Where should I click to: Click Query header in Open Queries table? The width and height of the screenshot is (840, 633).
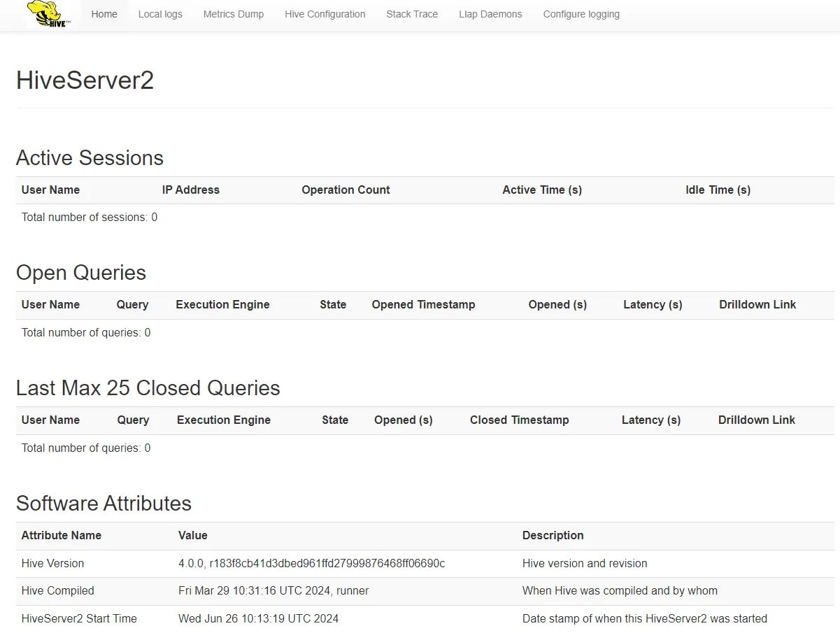tap(132, 304)
